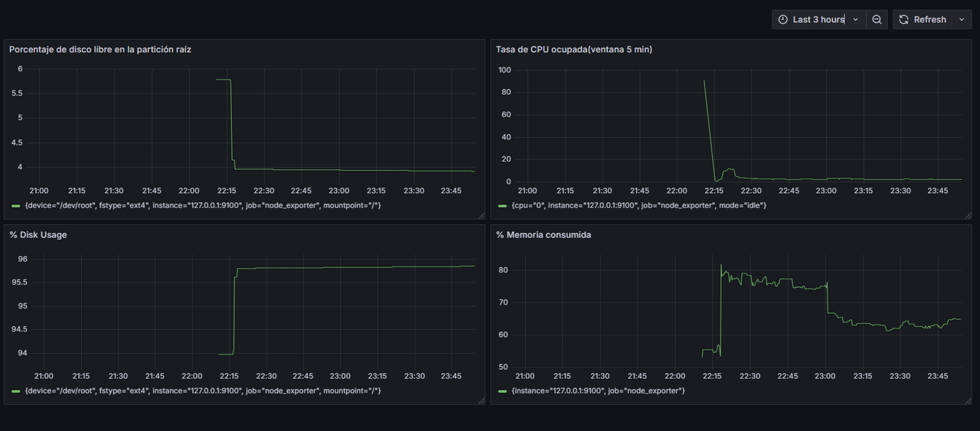Click the 50 y-axis value in % Memoria consumida panel
Viewport: 980px width, 431px height.
click(503, 367)
